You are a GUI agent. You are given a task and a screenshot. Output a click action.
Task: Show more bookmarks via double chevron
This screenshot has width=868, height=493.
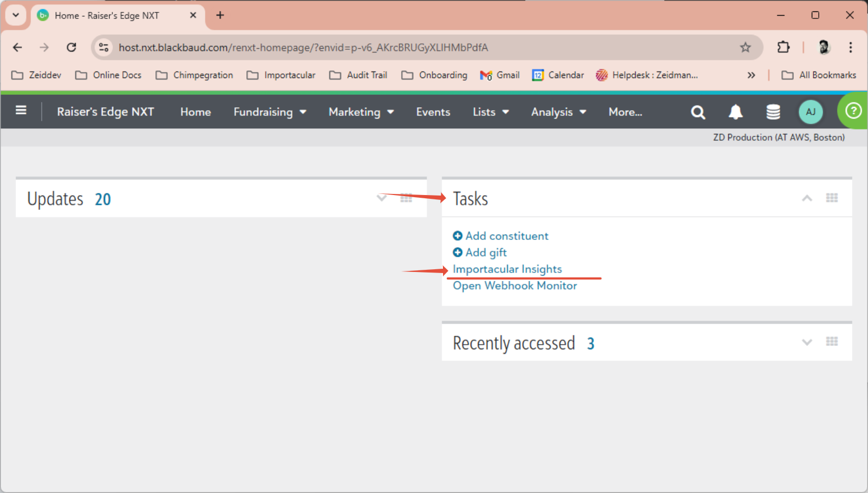pyautogui.click(x=751, y=75)
